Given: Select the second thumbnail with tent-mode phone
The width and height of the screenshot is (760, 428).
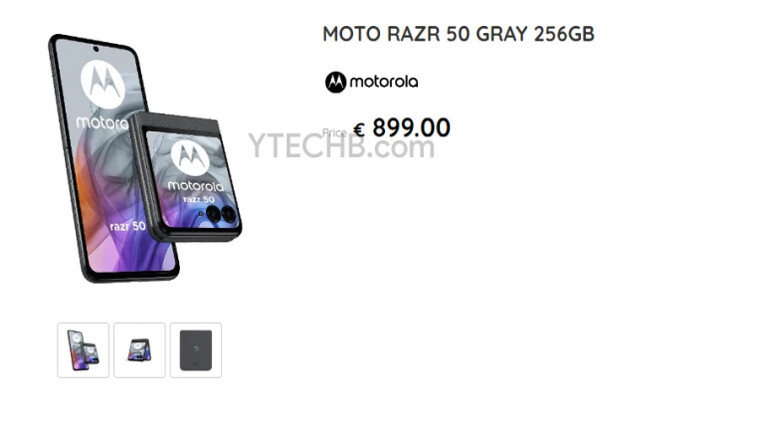Looking at the screenshot, I should point(140,350).
